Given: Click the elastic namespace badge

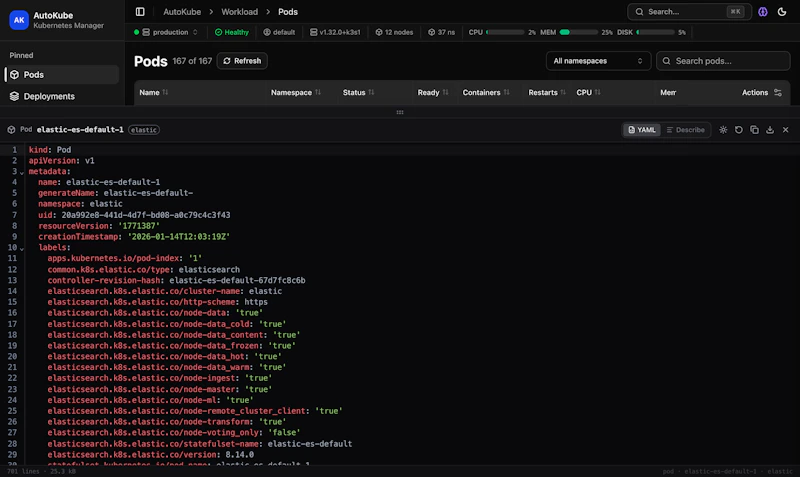Looking at the screenshot, I should coord(144,130).
